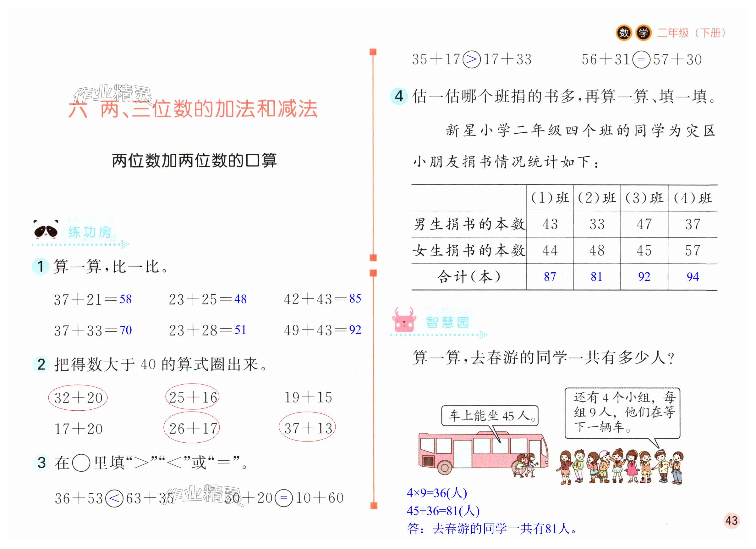Click the circled 37+13 expression

307,428
